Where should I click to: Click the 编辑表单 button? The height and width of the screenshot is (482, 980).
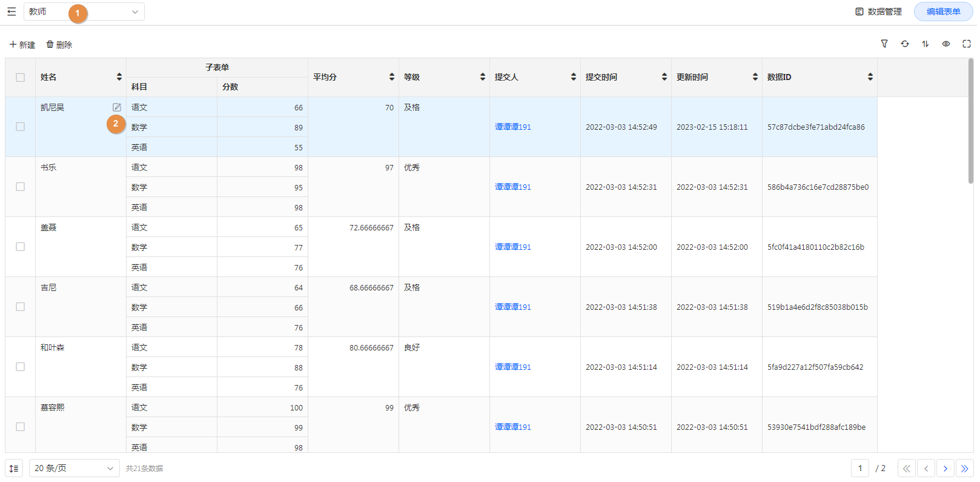click(x=943, y=12)
